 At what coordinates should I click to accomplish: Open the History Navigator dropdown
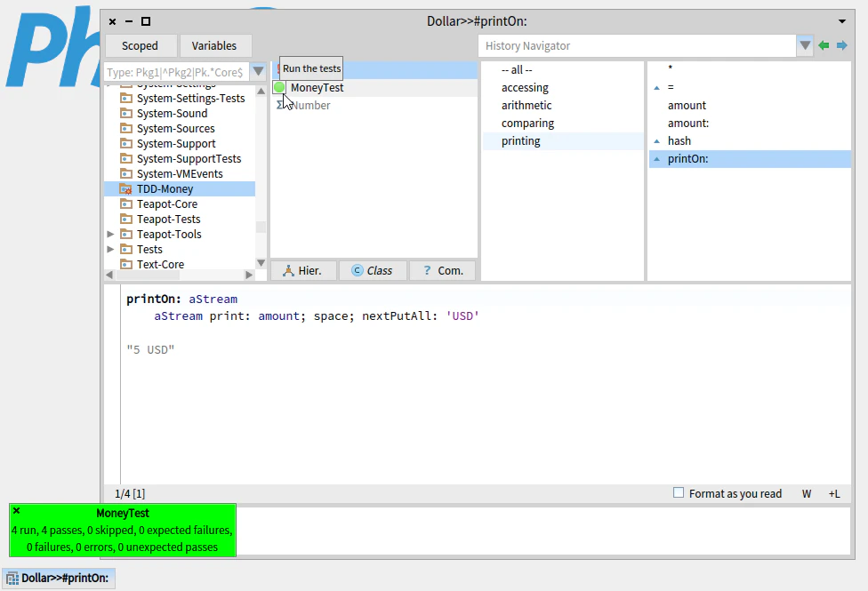(805, 45)
